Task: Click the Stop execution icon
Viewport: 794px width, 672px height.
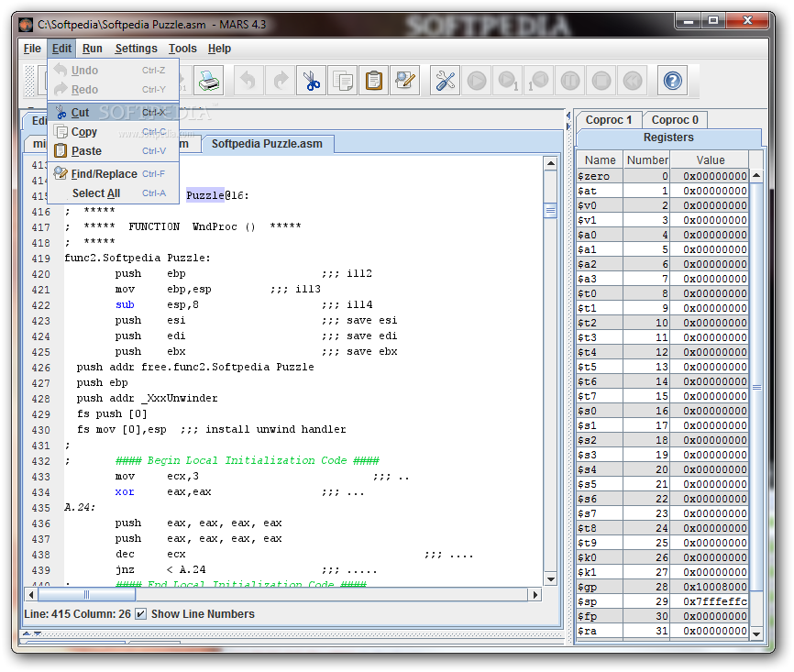Action: click(601, 81)
